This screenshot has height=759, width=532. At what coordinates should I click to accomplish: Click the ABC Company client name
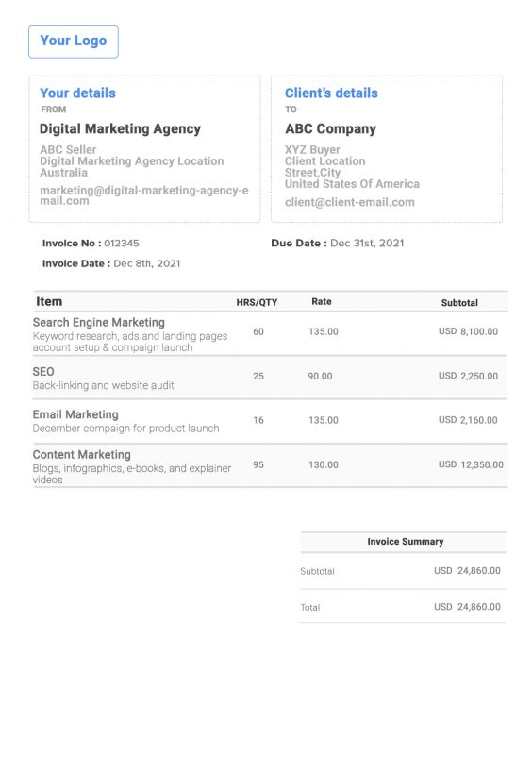(x=330, y=128)
